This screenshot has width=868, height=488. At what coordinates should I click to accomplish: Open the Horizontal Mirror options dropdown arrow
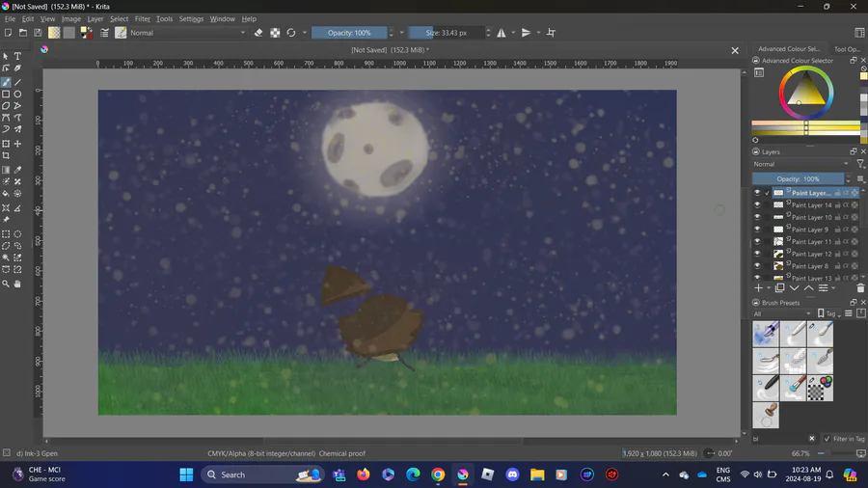point(513,33)
